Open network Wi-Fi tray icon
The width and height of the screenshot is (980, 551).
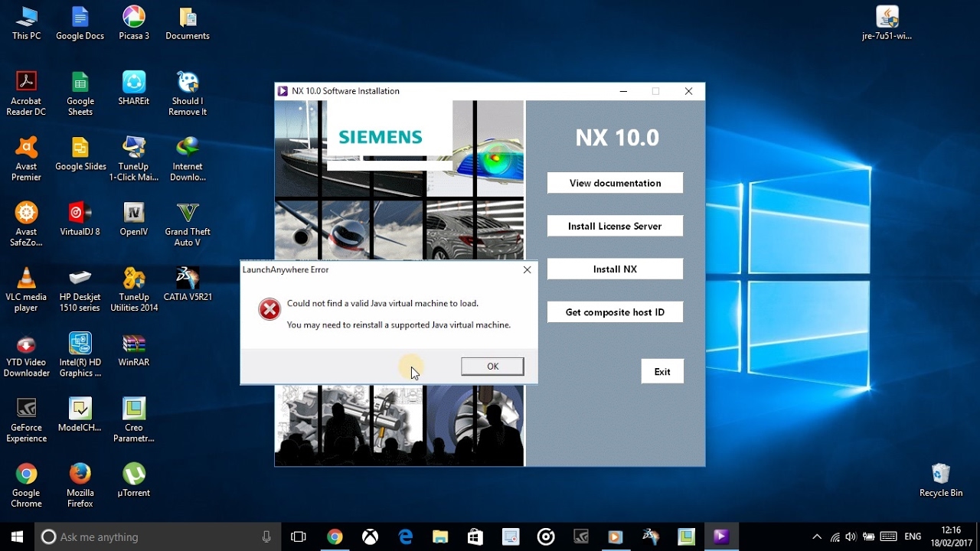835,537
